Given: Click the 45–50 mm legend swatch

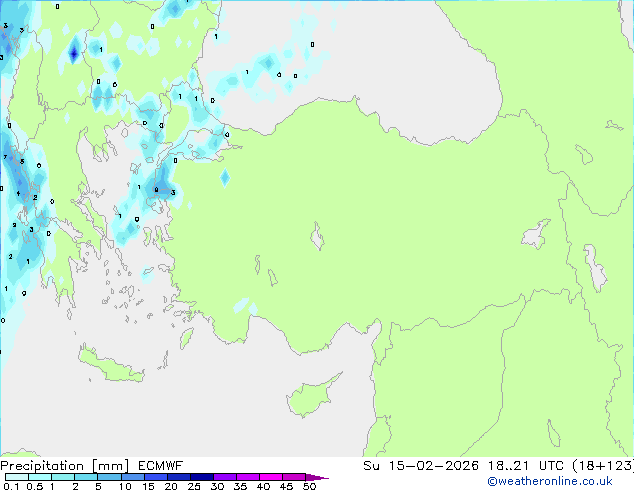Looking at the screenshot, I should pyautogui.click(x=294, y=477).
